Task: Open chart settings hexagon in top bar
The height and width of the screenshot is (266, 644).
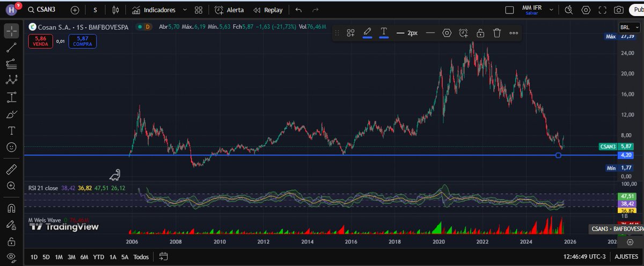Action: coord(586,10)
